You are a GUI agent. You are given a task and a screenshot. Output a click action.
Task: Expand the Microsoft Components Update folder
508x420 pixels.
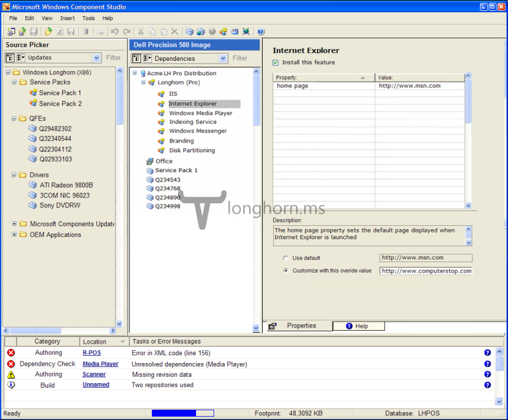[14, 224]
